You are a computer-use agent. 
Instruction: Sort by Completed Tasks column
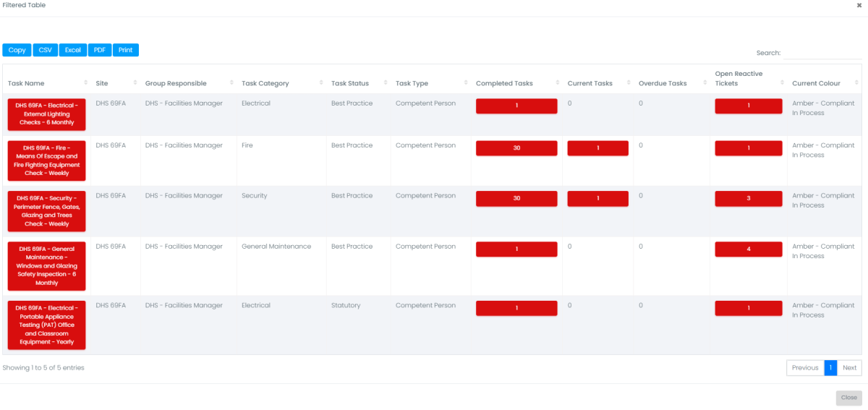(504, 83)
